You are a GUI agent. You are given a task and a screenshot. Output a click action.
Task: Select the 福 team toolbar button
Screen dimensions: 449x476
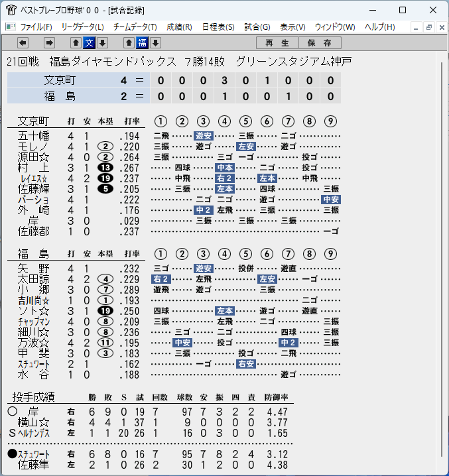point(142,43)
